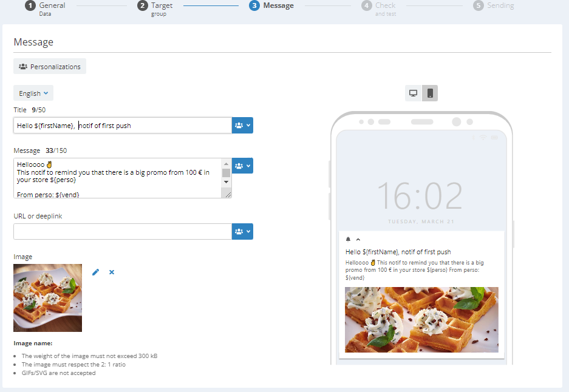569x392 pixels.
Task: Go to step 1 General Data
Action: point(46,8)
